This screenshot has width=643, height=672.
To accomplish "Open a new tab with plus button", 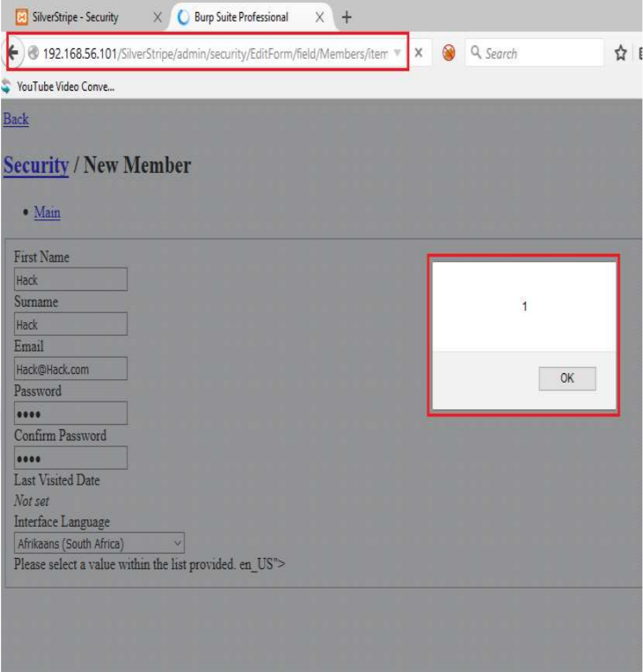I will point(347,17).
